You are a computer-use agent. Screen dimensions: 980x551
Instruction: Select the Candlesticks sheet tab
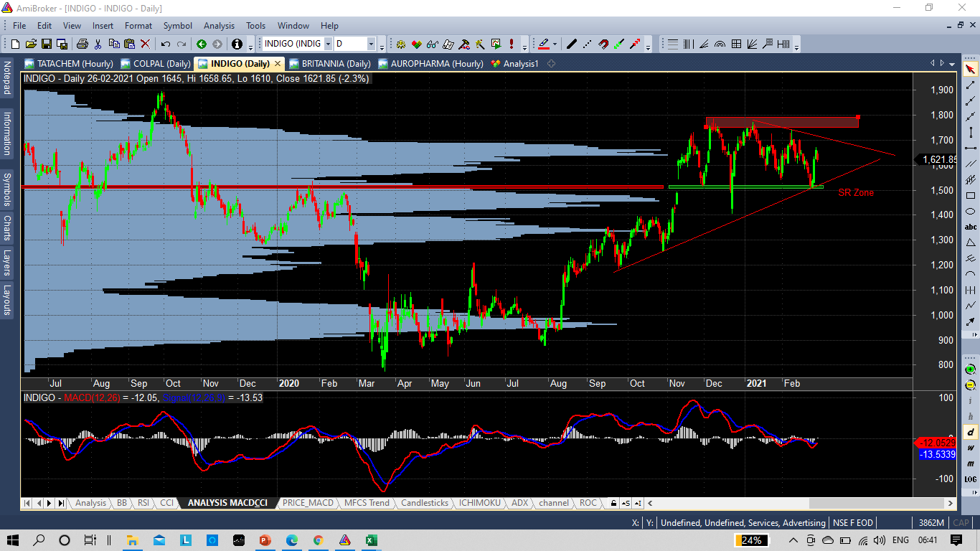pos(425,503)
